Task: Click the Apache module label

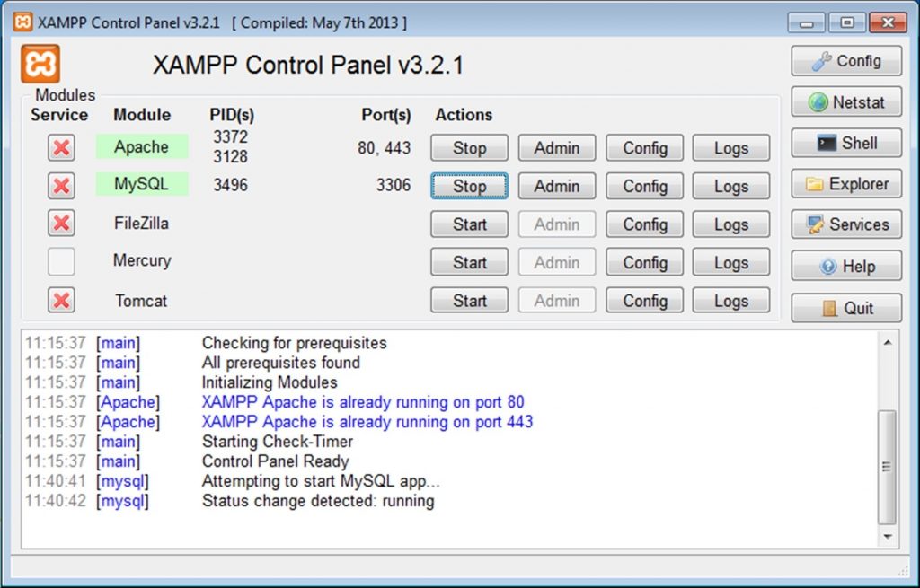Action: click(x=142, y=146)
